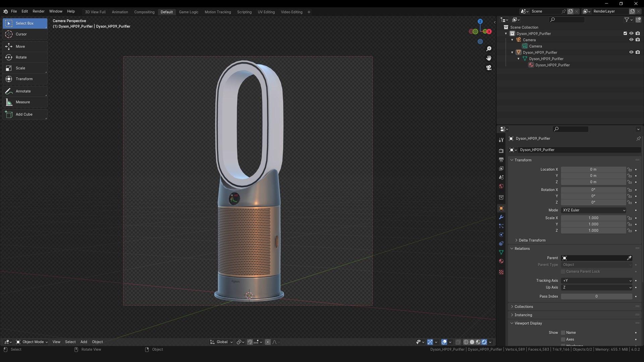Open the viewport Add menu
The height and width of the screenshot is (362, 644).
click(x=84, y=342)
